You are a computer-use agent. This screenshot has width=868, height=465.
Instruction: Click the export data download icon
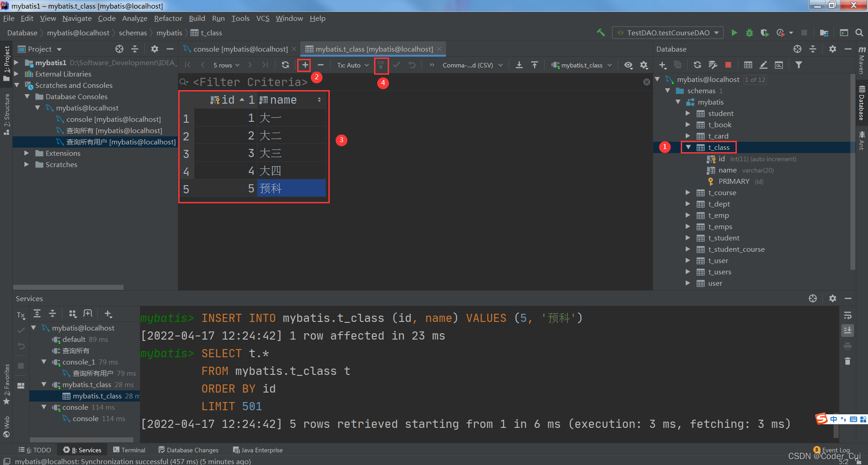pyautogui.click(x=519, y=65)
